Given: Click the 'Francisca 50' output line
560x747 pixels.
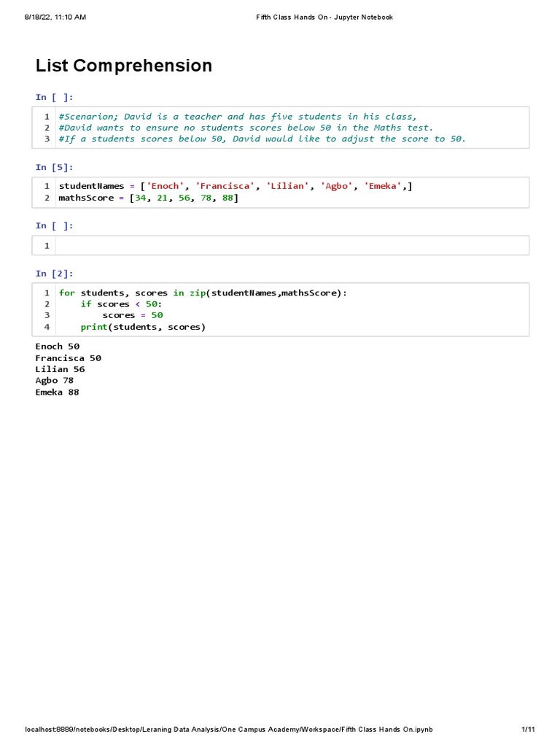Looking at the screenshot, I should click(69, 358).
